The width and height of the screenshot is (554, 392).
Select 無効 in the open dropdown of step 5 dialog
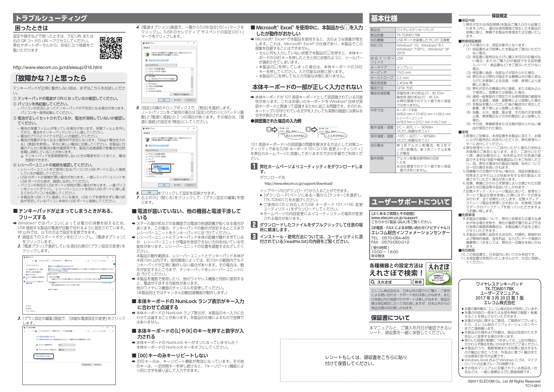coord(164,169)
